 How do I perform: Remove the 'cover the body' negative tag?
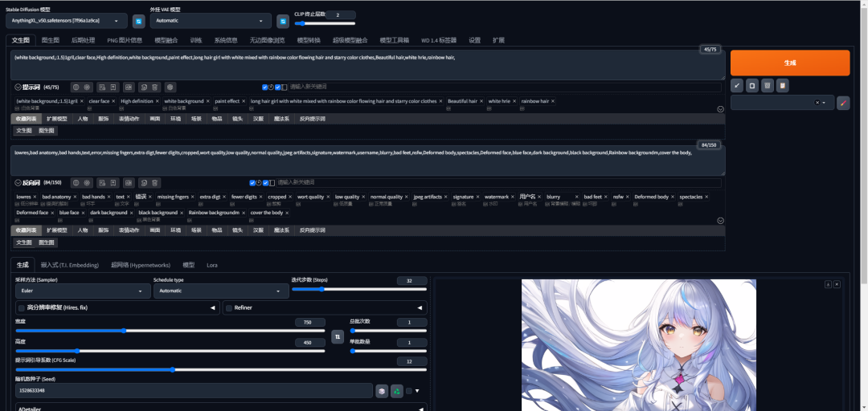point(287,213)
